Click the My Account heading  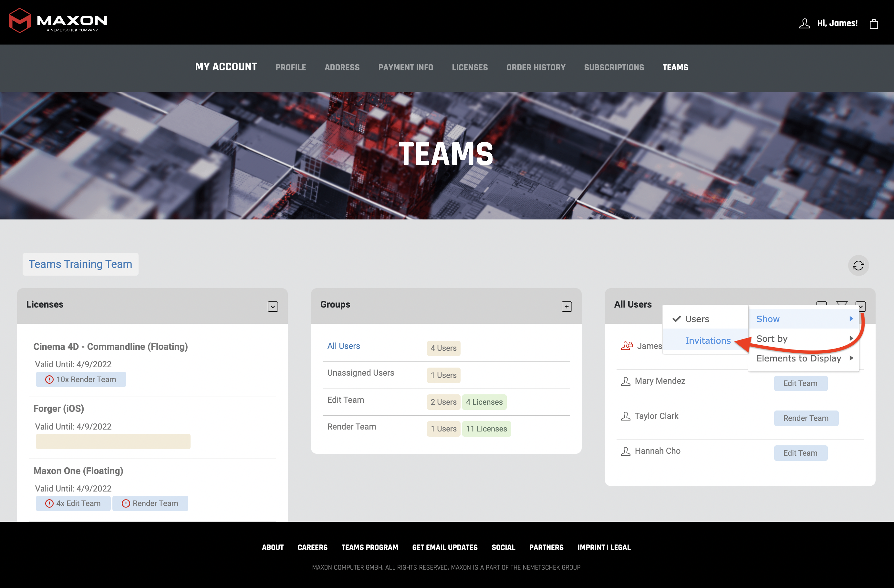(x=226, y=67)
